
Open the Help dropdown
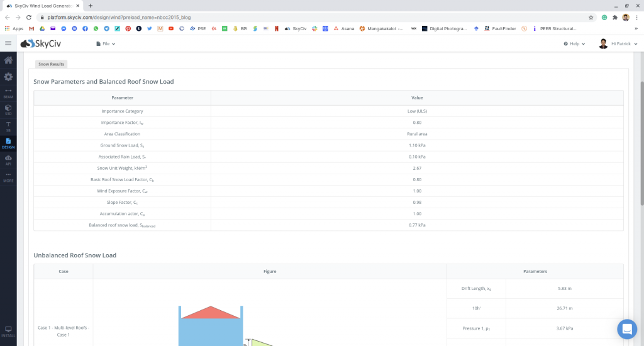[574, 44]
